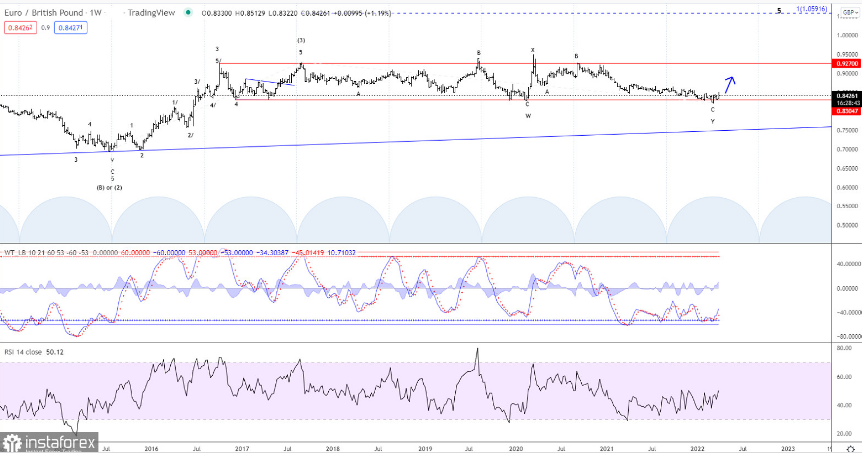Click the 2016 date on time axis

(x=151, y=449)
